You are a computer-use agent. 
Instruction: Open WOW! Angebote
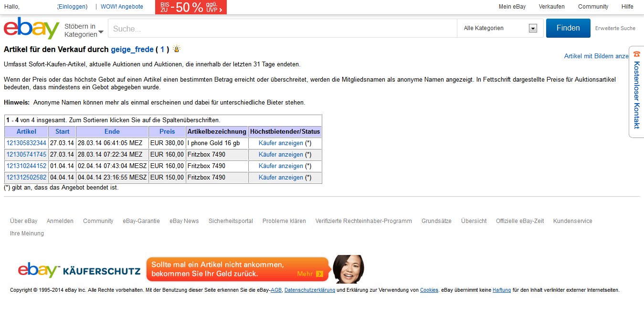pyautogui.click(x=122, y=7)
